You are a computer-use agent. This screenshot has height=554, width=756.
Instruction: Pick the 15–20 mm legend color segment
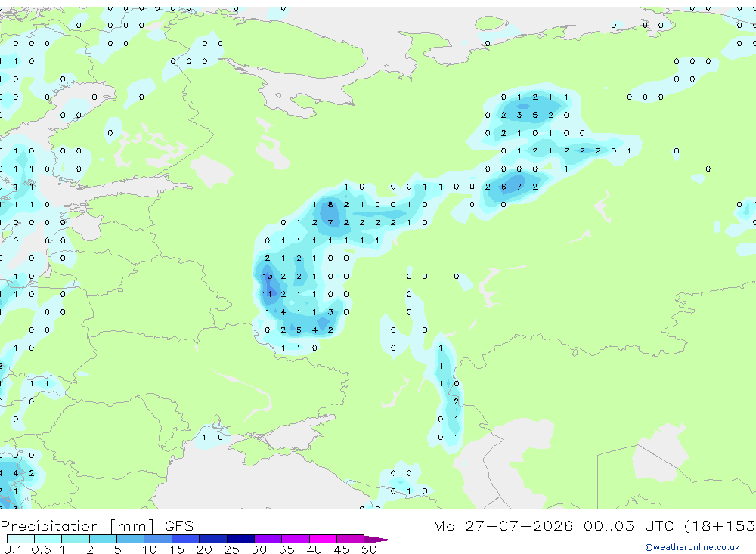[x=185, y=539]
